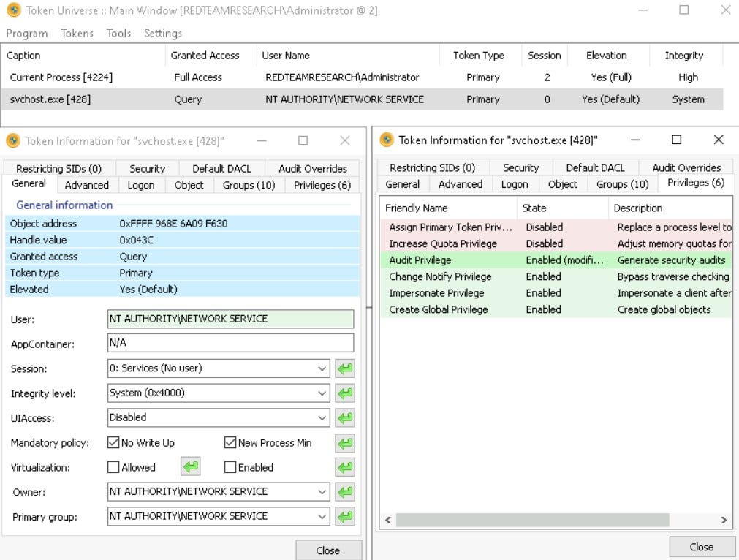
Task: Click the Object address value 0xFFFF 968E 6A09 F630
Action: tap(173, 224)
